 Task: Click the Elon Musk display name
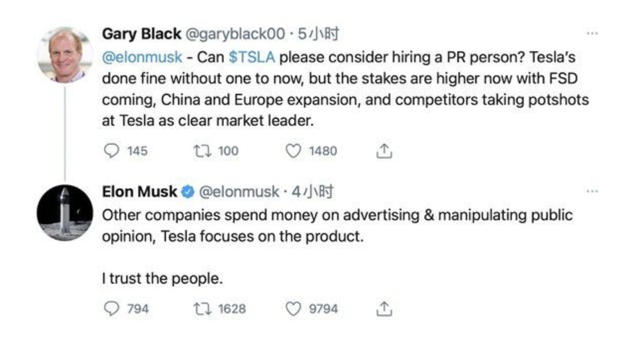click(139, 192)
